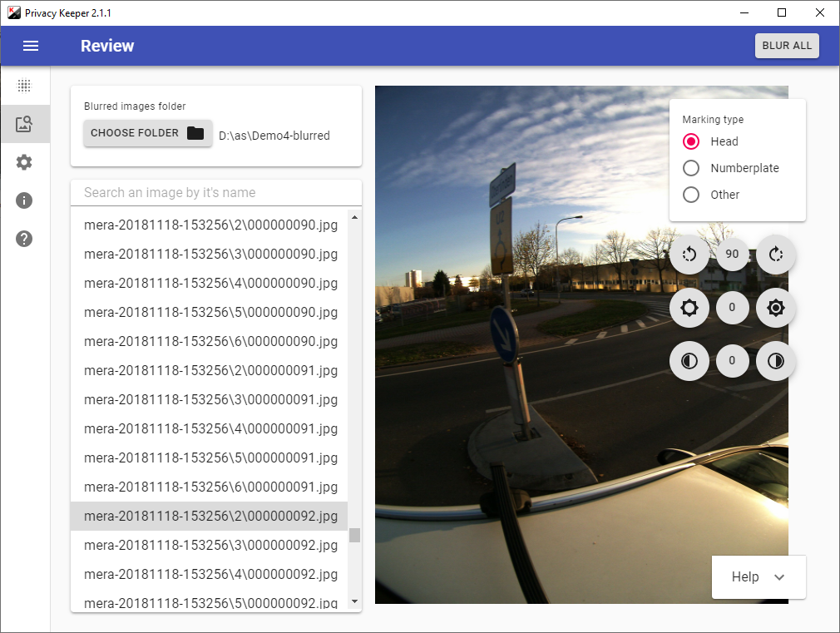The height and width of the screenshot is (633, 840).
Task: Select mera-20181118-153256\3\000000090.jpg
Action: click(x=210, y=254)
